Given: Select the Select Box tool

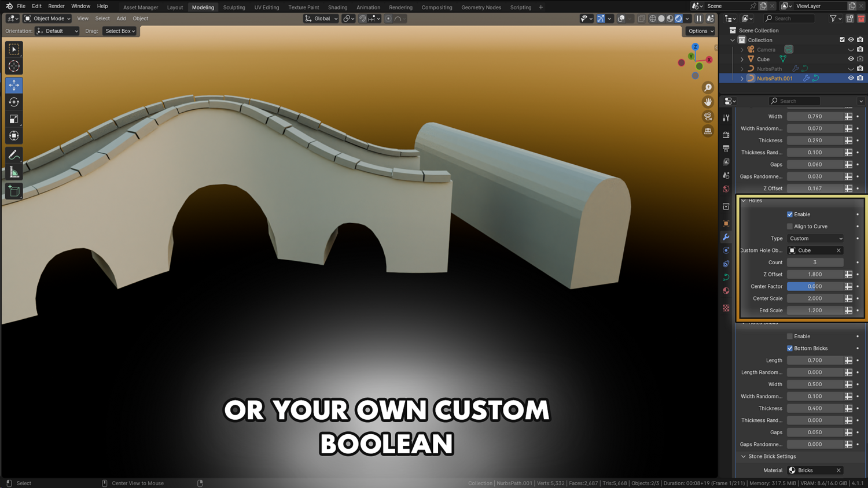Looking at the screenshot, I should (x=14, y=49).
